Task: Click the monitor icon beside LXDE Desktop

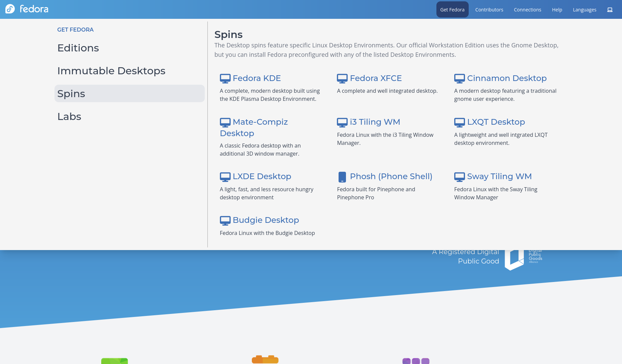Action: point(225,177)
